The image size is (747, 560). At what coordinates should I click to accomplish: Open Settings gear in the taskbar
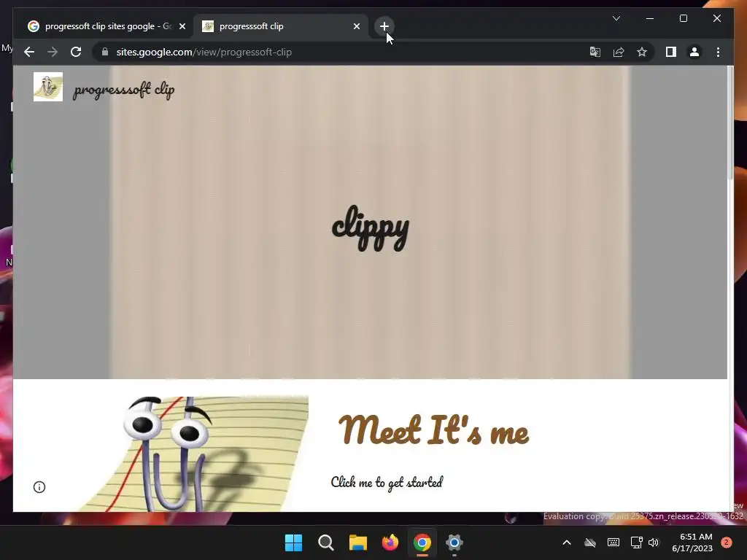[454, 542]
